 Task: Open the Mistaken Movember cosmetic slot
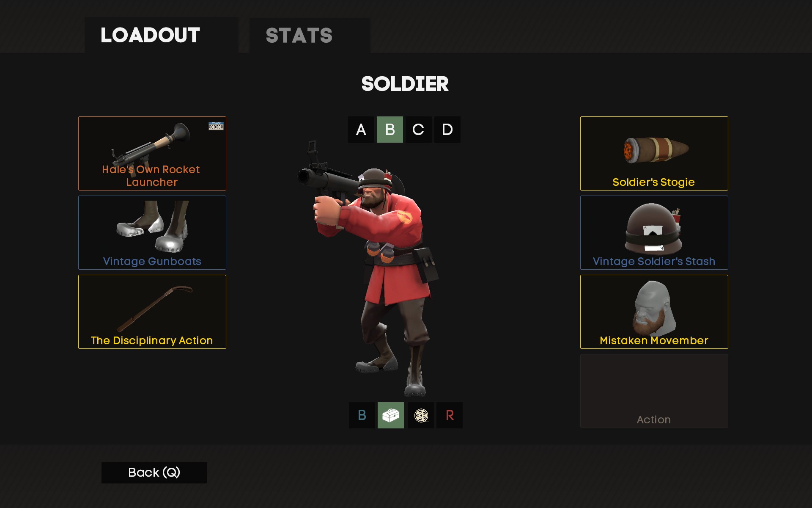click(x=654, y=312)
